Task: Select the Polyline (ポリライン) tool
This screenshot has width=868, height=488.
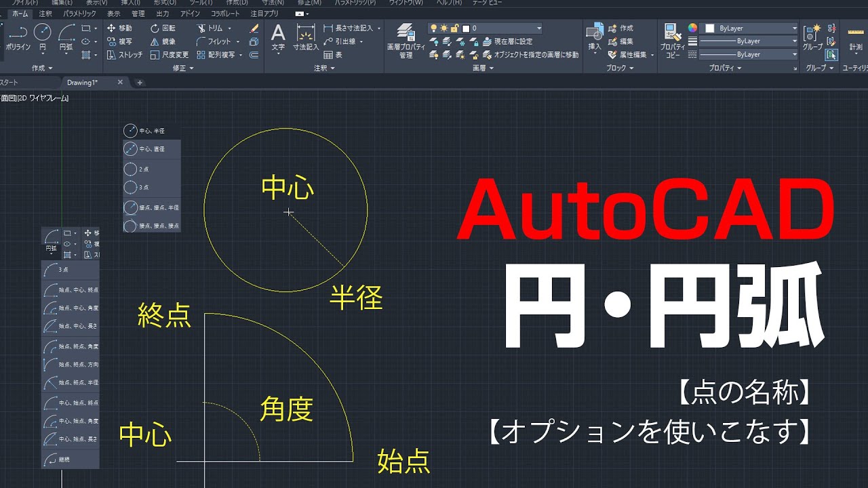Action: coord(18,38)
